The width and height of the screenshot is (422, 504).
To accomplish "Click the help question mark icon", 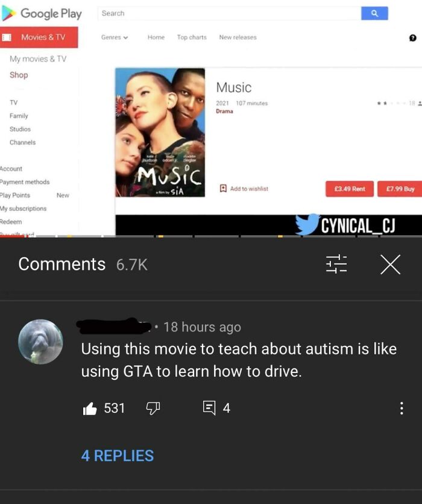I will (x=413, y=38).
